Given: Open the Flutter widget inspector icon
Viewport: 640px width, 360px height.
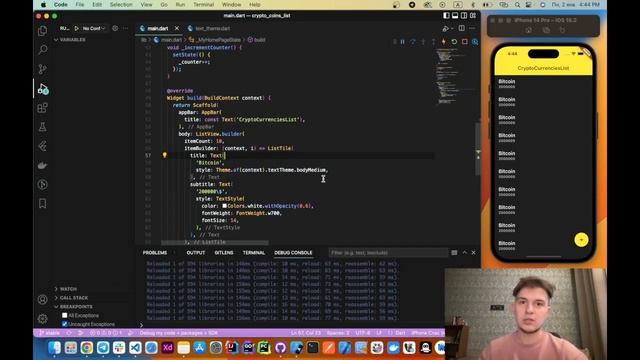Looking at the screenshot, I should pos(475,42).
